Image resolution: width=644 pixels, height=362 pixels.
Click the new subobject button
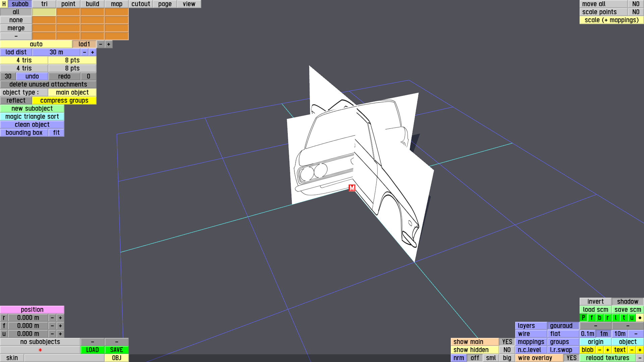tap(32, 109)
